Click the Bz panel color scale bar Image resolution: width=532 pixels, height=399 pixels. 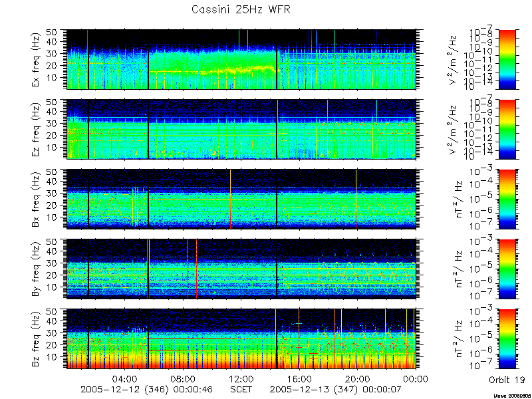507,339
